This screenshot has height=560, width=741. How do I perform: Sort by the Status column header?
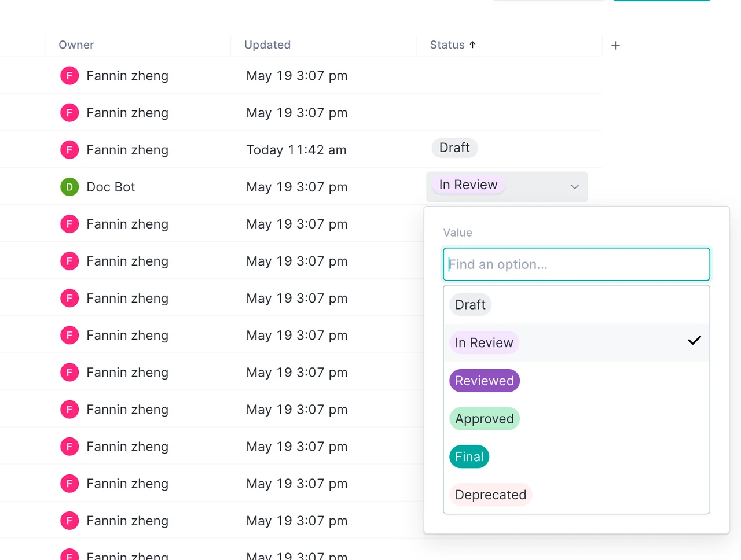coord(447,45)
